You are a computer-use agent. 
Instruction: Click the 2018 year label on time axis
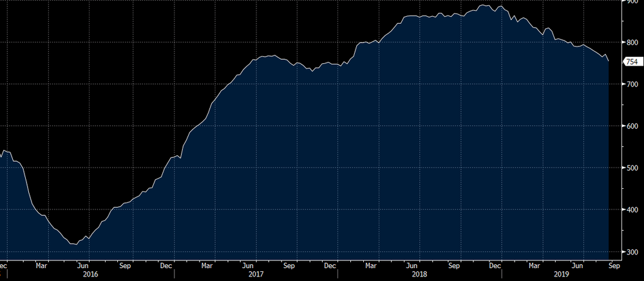tap(420, 274)
